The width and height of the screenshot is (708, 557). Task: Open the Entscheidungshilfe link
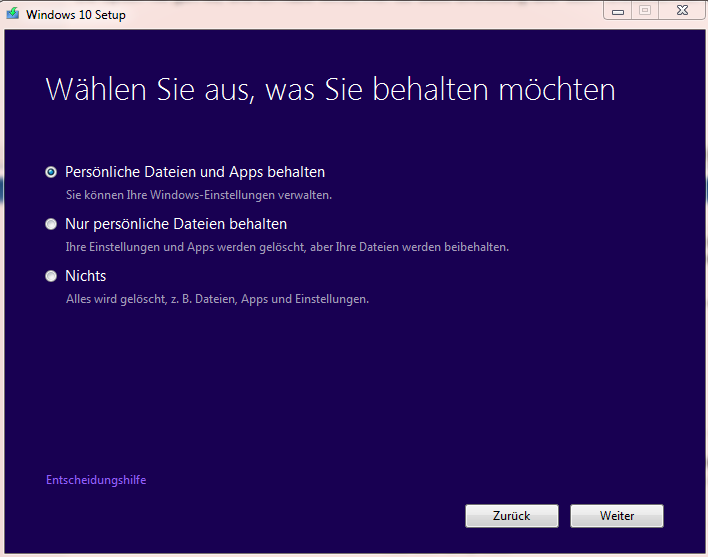tap(96, 480)
